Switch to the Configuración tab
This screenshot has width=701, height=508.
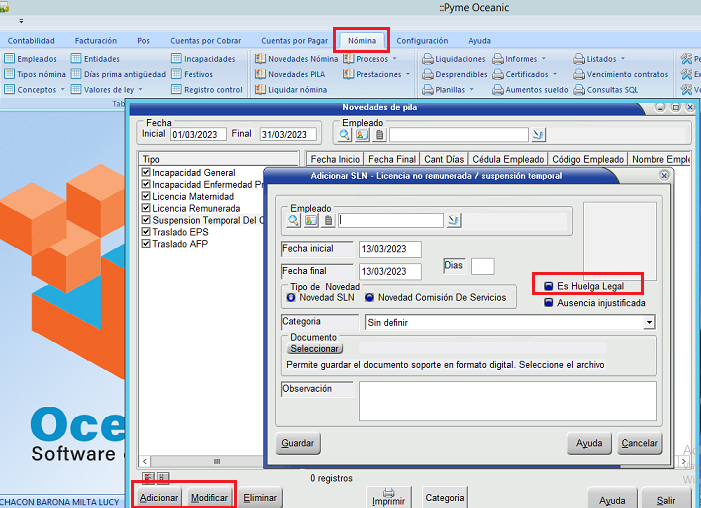click(422, 41)
